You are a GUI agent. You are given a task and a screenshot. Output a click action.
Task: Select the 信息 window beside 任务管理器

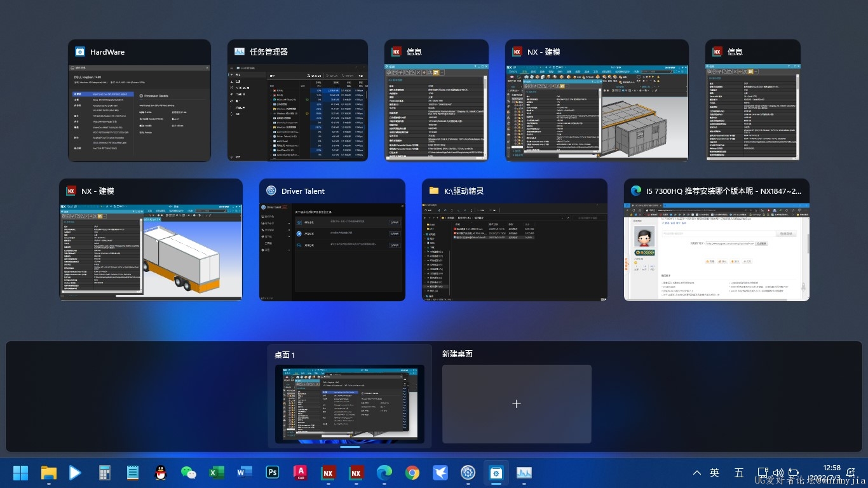click(437, 100)
